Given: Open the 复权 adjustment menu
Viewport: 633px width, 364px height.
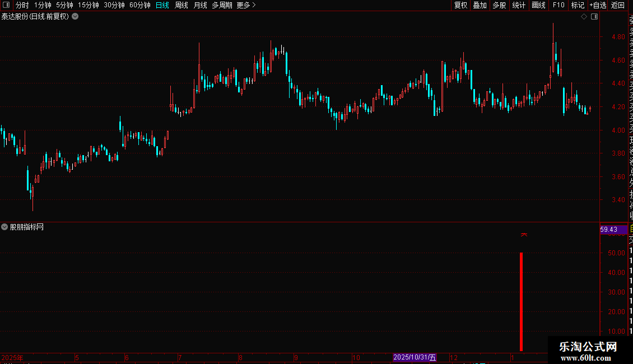Looking at the screenshot, I should [460, 5].
